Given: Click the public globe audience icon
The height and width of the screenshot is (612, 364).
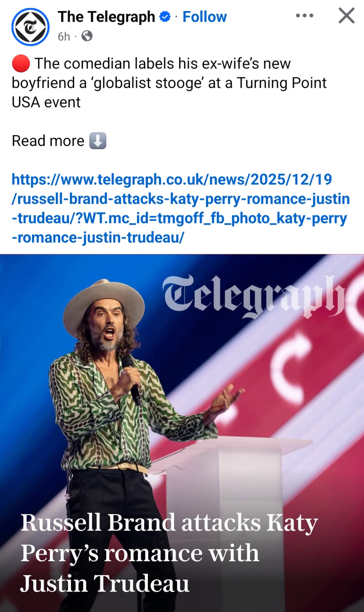Looking at the screenshot, I should coord(87,36).
